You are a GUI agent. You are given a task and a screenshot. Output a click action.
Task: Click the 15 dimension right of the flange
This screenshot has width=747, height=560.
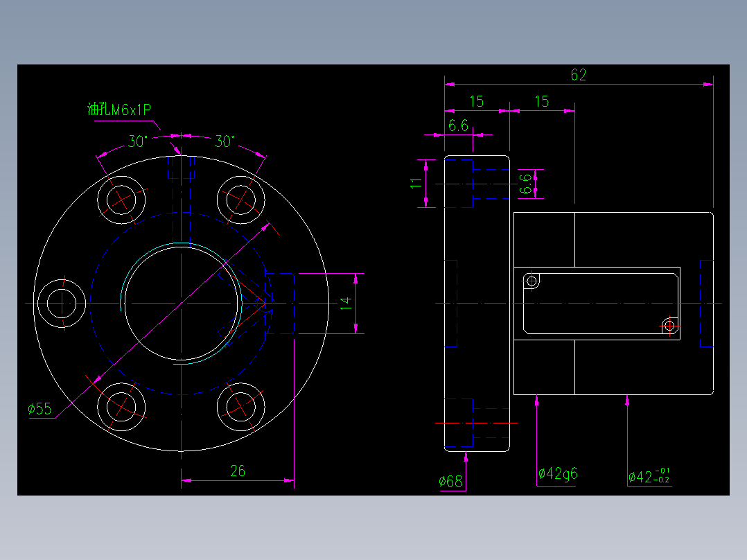tap(542, 101)
